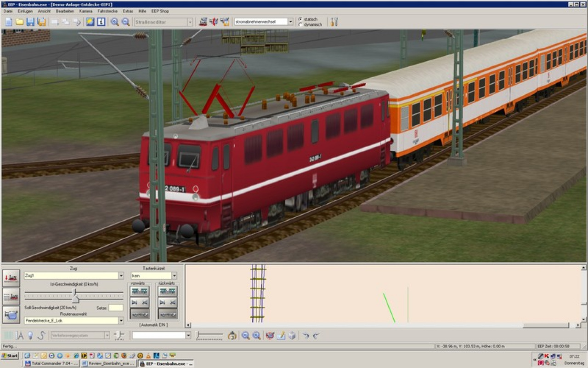Click the switch track icon beside Verkehrswegesystem dropdown

coord(119,335)
